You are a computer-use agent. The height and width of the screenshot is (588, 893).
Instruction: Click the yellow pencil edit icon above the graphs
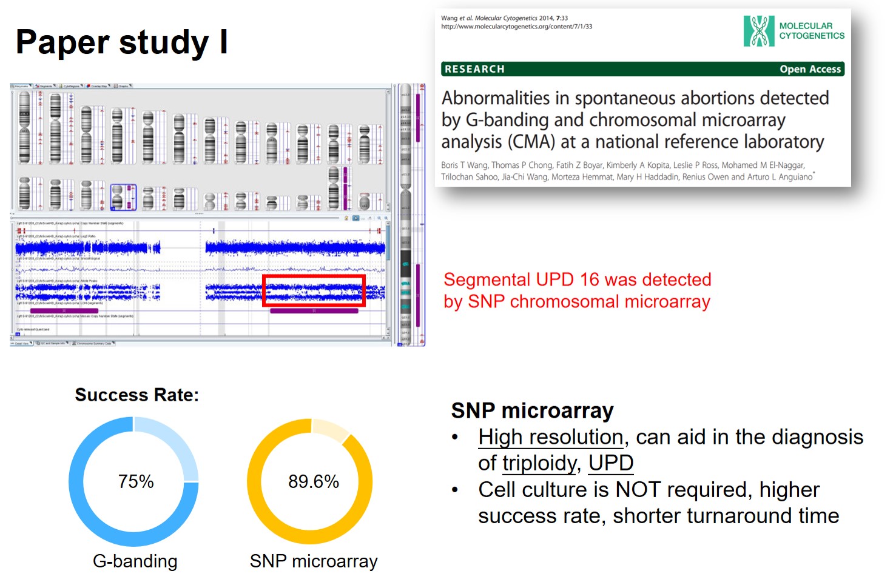click(346, 218)
